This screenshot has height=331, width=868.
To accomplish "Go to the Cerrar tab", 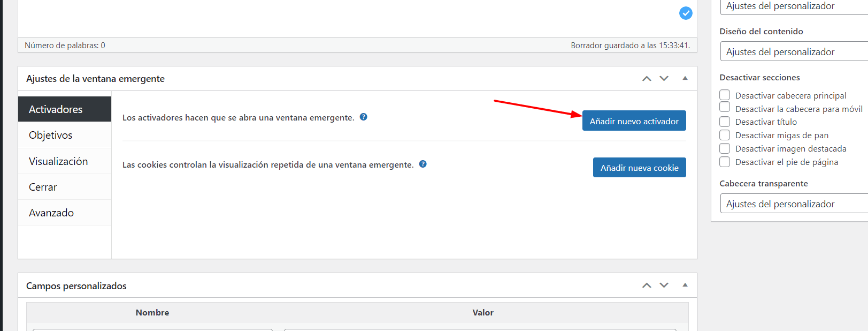I will (65, 187).
